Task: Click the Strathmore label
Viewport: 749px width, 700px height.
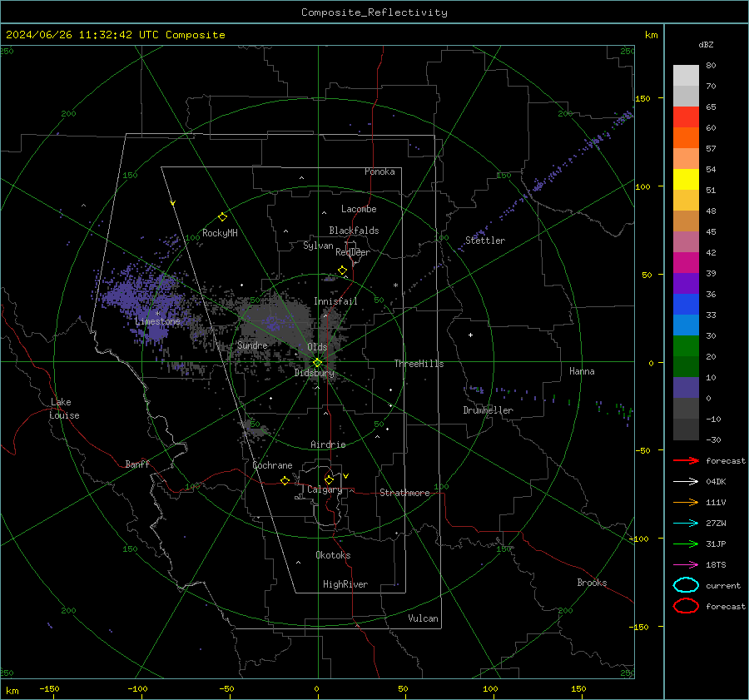Action: 404,493
